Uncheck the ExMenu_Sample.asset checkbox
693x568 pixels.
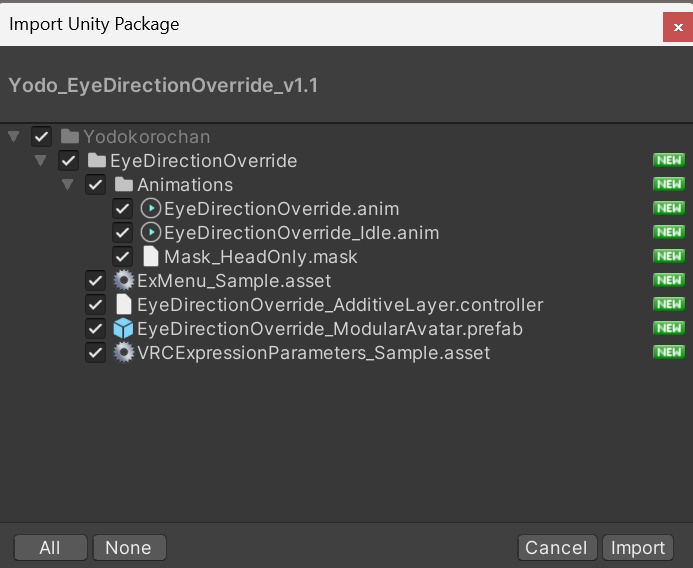pos(96,281)
